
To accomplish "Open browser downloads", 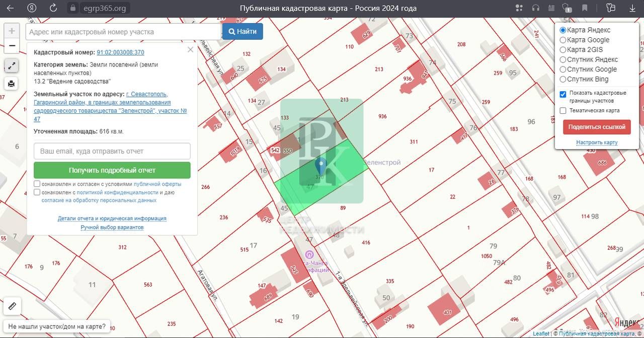I will tap(632, 8).
